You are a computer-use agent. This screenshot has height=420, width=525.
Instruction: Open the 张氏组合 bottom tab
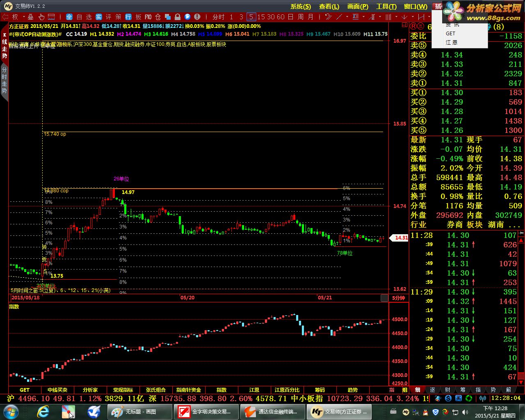click(x=156, y=390)
